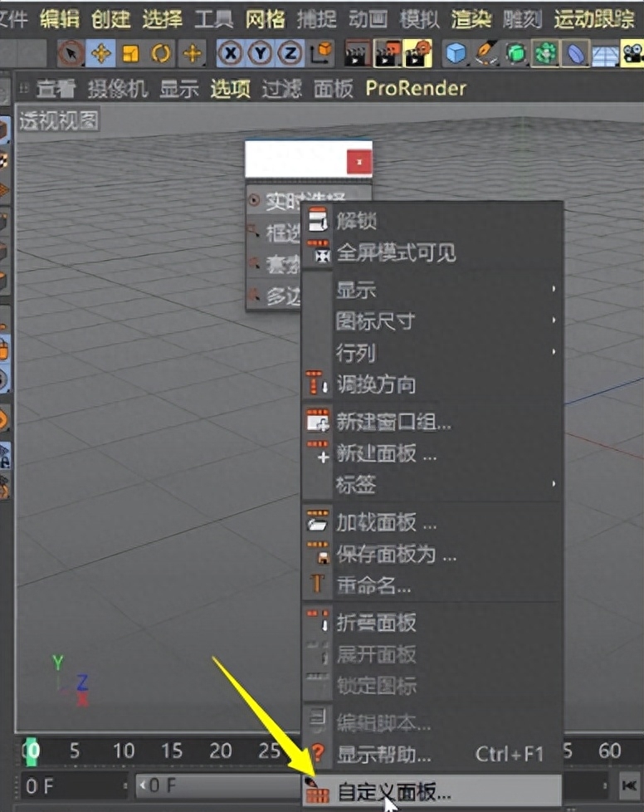The image size is (644, 812).
Task: Open the 运动跟踪 menu
Action: coord(594,19)
